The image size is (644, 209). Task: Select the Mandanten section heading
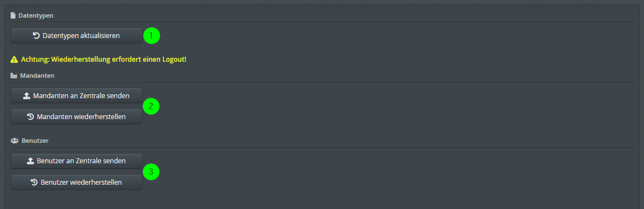pyautogui.click(x=37, y=76)
